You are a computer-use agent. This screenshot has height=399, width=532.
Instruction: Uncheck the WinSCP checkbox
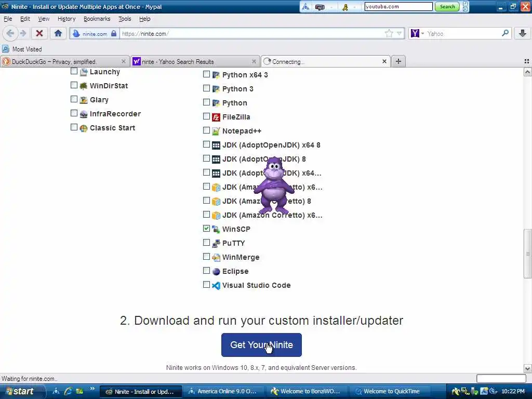click(x=206, y=229)
